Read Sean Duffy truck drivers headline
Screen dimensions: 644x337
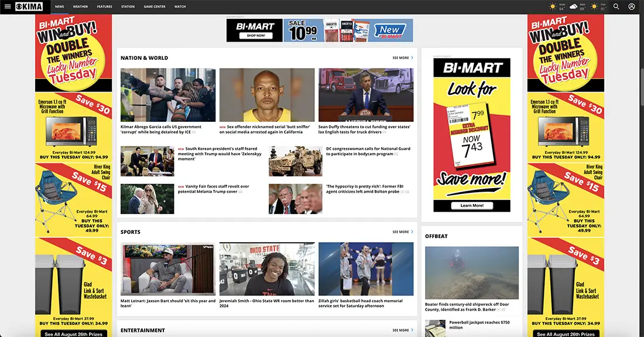364,130
